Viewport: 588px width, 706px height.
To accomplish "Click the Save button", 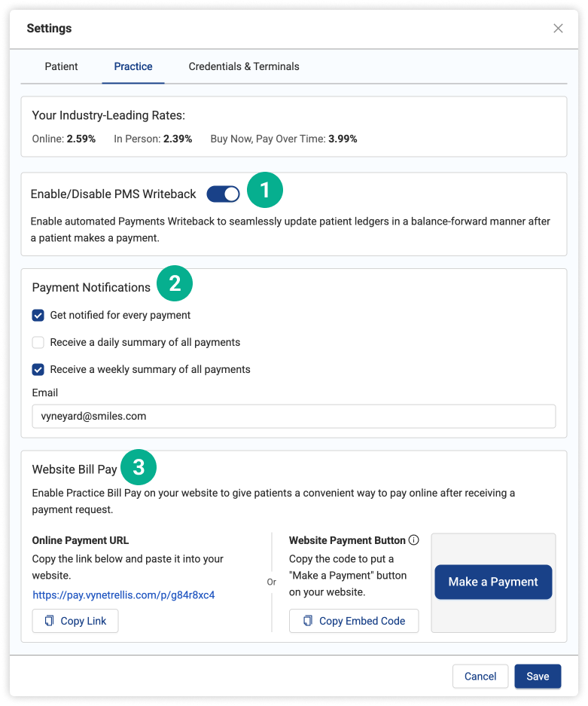I will (x=538, y=676).
